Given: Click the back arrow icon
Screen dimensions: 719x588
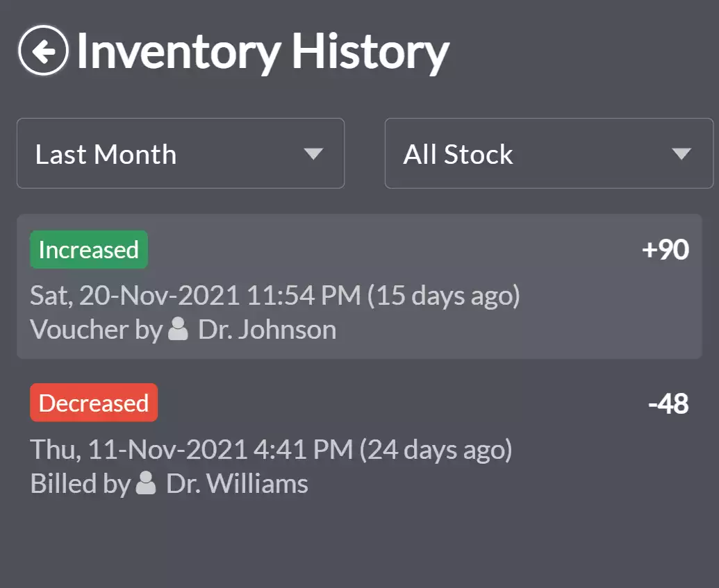Looking at the screenshot, I should click(x=44, y=51).
